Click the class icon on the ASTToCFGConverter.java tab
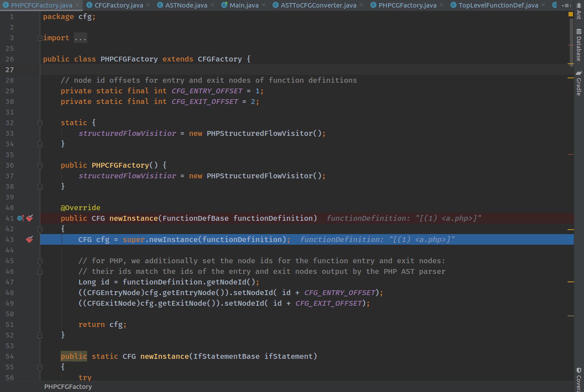 pos(275,5)
